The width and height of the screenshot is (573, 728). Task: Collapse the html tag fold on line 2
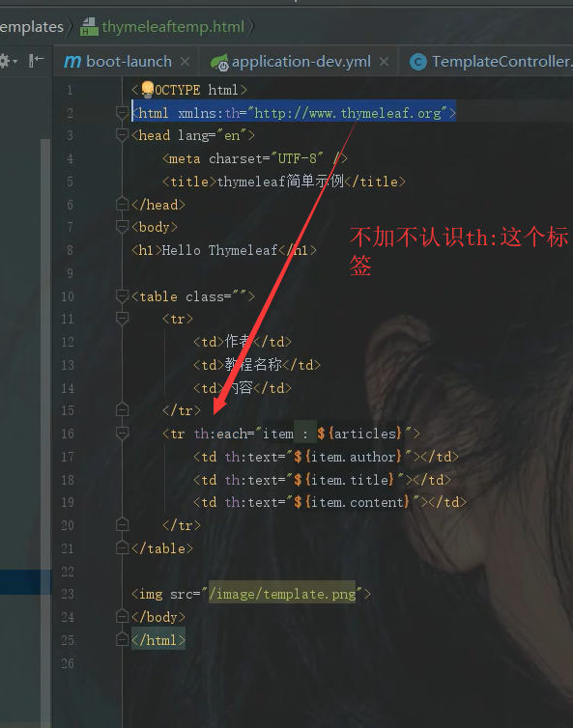(122, 113)
